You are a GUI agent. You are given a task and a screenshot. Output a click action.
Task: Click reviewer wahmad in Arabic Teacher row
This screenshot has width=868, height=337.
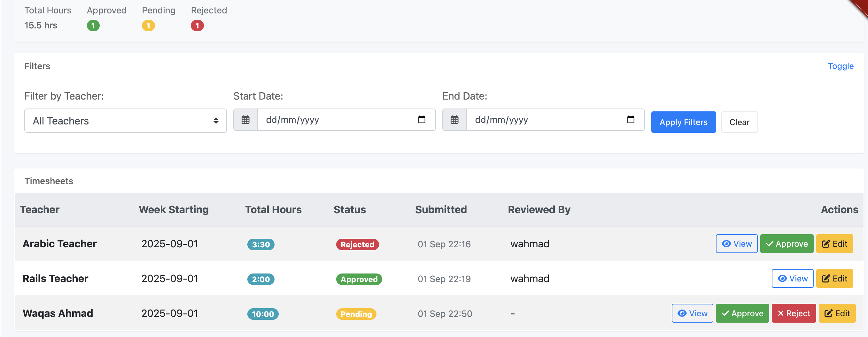[530, 243]
